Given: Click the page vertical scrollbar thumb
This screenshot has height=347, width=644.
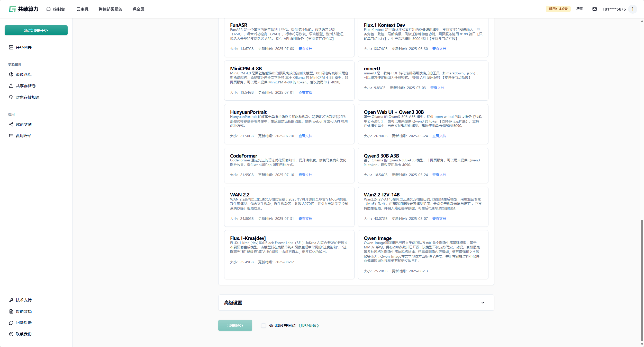Looking at the screenshot, I should point(642,279).
